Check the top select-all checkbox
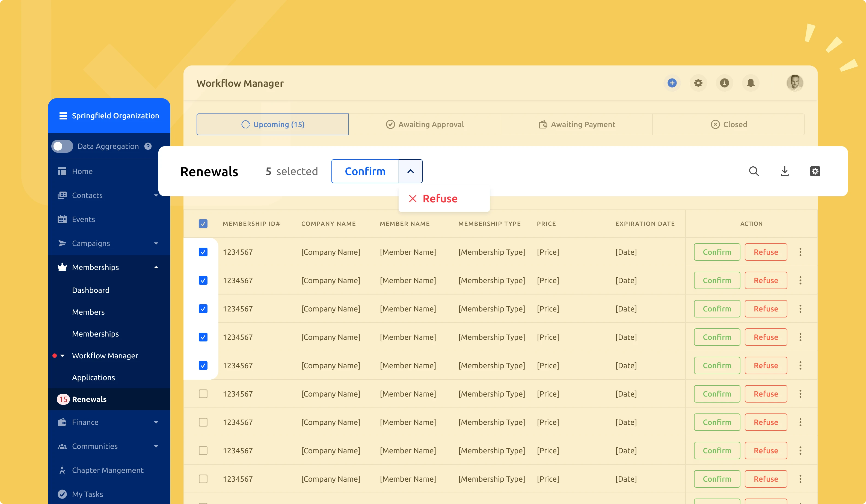This screenshot has width=866, height=504. 204,223
